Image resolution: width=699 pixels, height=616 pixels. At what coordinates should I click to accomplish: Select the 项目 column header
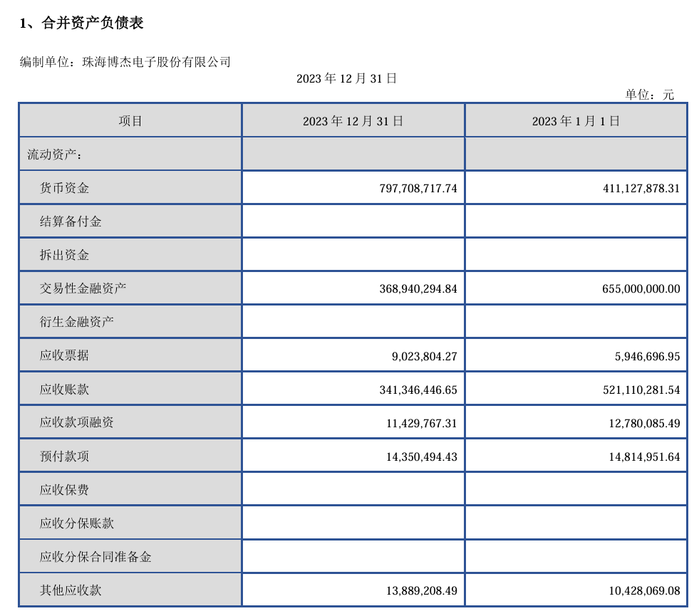coord(130,121)
